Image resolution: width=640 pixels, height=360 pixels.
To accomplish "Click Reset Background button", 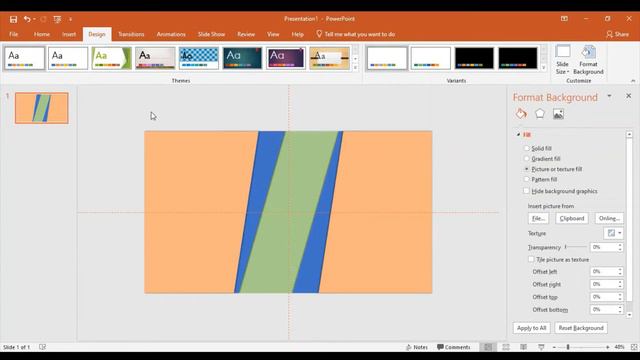I will [x=581, y=328].
